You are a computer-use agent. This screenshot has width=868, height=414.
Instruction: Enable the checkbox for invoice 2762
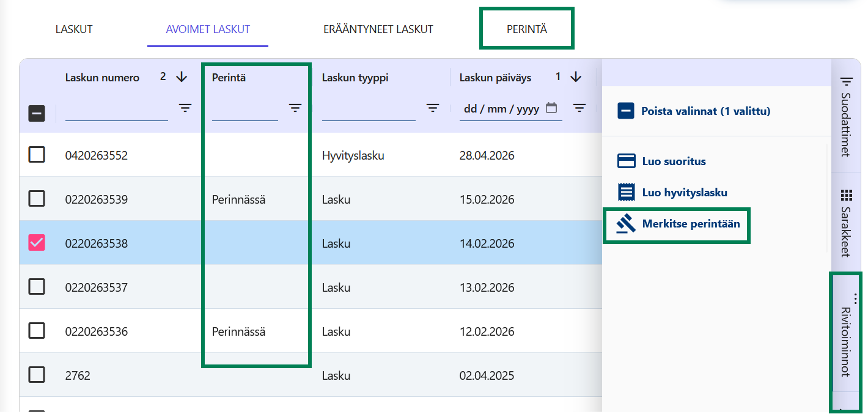[x=37, y=375]
